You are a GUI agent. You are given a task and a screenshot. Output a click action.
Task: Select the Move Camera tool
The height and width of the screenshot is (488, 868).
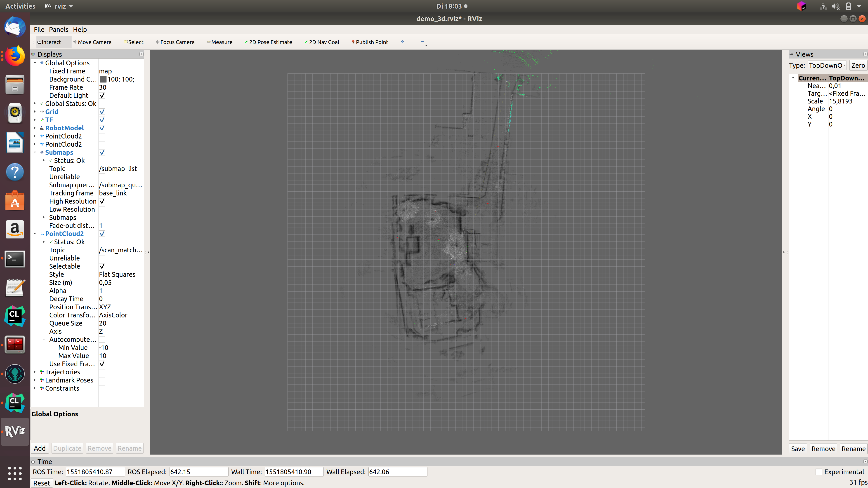[92, 42]
